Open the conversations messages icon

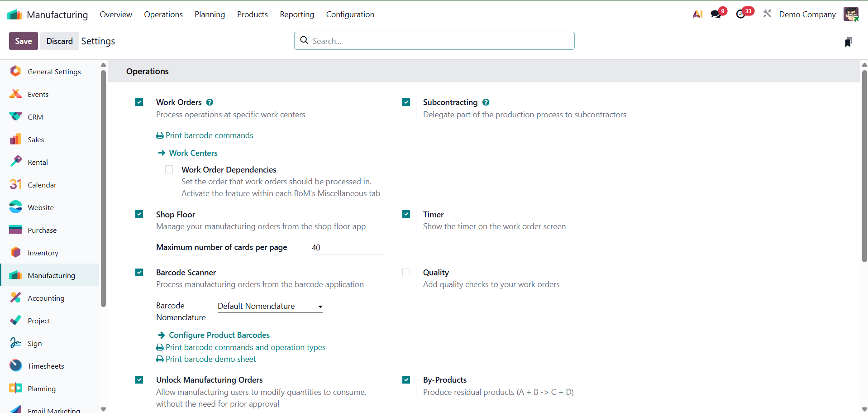click(716, 14)
